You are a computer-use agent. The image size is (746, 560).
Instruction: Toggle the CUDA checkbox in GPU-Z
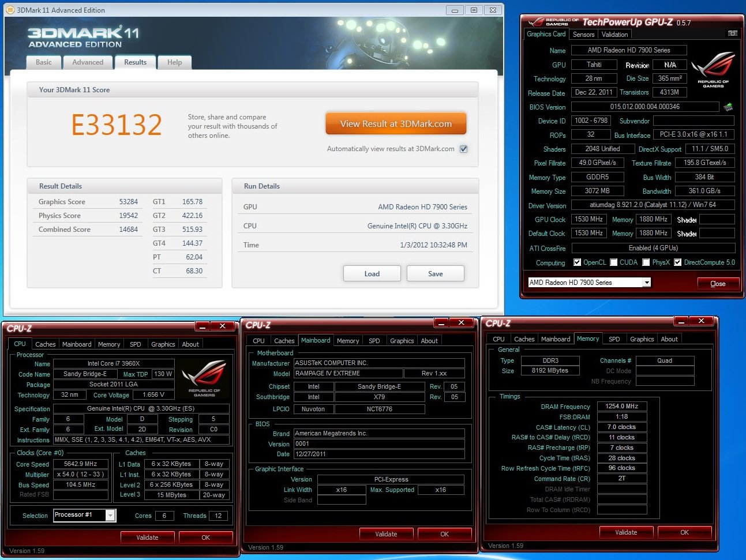(x=614, y=262)
